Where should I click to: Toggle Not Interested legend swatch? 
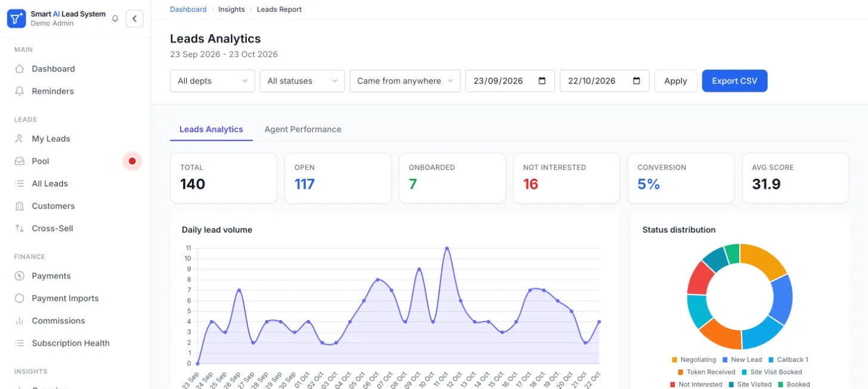pos(672,384)
